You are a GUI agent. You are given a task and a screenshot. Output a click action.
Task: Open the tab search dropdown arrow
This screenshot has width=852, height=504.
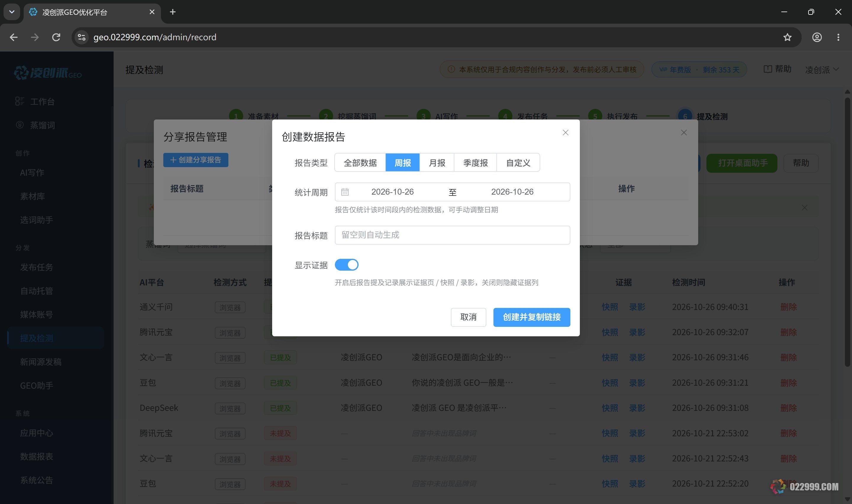pyautogui.click(x=12, y=12)
